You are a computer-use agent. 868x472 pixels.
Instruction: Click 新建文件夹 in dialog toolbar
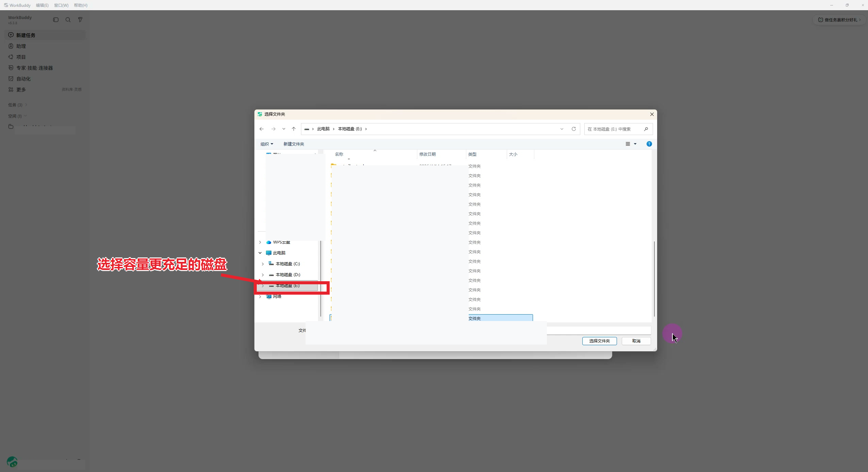[x=294, y=144]
